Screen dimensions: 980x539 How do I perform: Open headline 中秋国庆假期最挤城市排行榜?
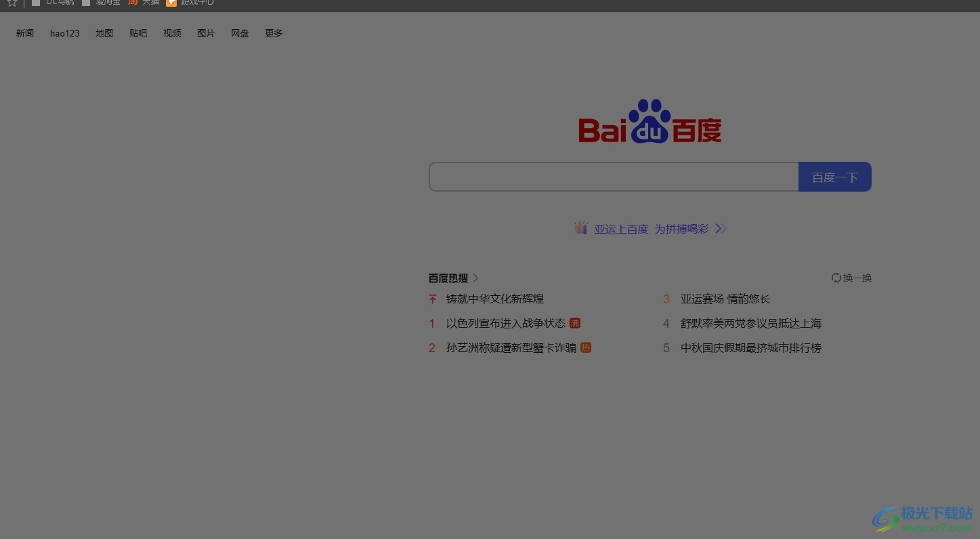click(751, 348)
